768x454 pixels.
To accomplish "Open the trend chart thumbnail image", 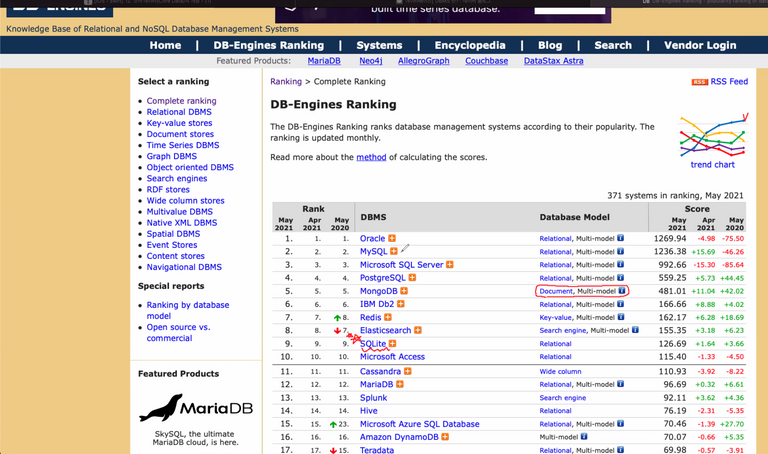I will (714, 136).
